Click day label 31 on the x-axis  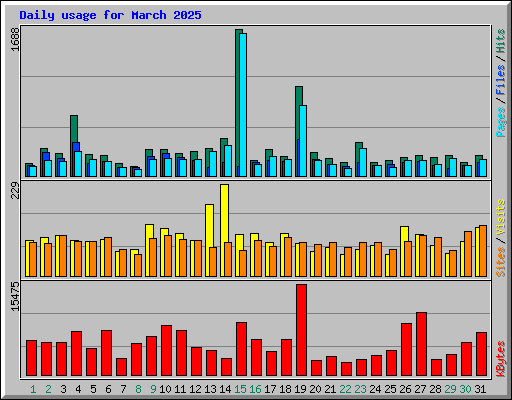(x=480, y=389)
